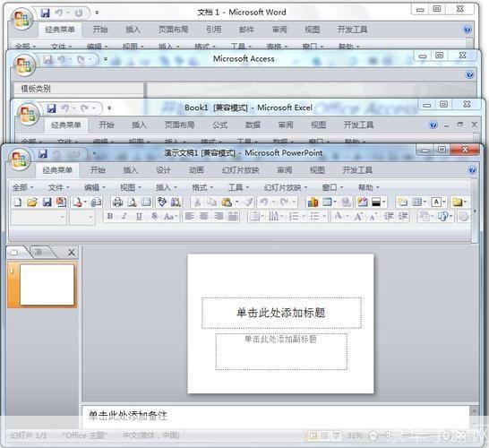Click the Print icon in PowerPoint toolbar

tap(117, 202)
